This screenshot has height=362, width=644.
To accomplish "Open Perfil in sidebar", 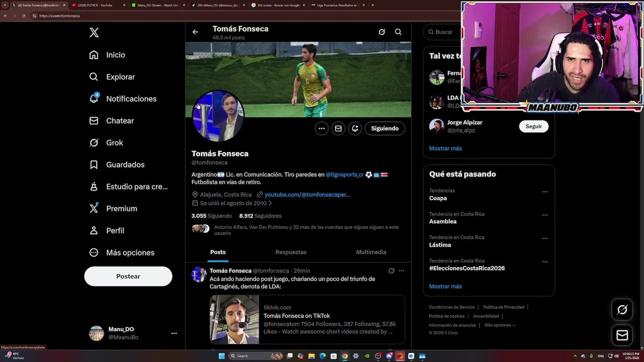I will pos(107,230).
